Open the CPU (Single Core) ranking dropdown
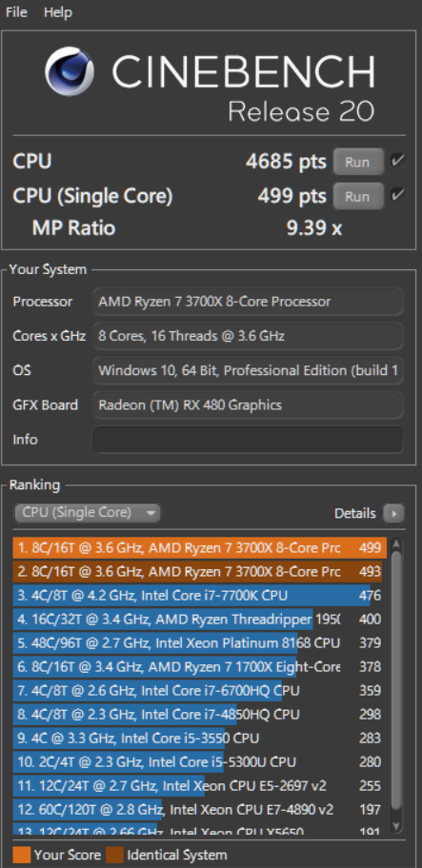Viewport: 422px width, 868px height. pyautogui.click(x=87, y=513)
